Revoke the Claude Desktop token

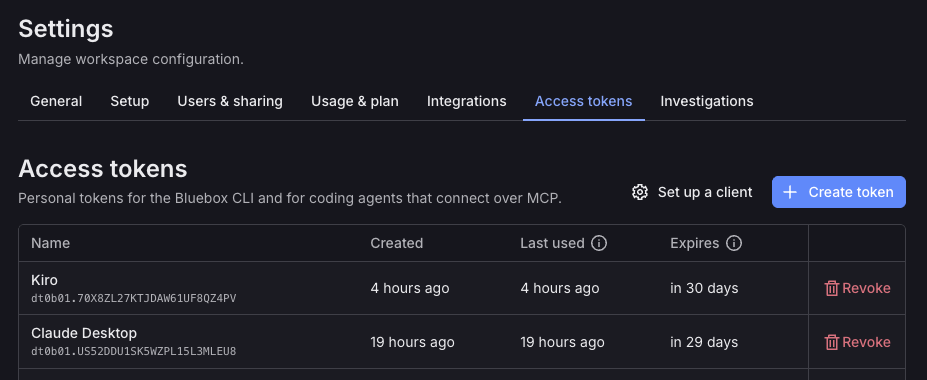click(857, 342)
